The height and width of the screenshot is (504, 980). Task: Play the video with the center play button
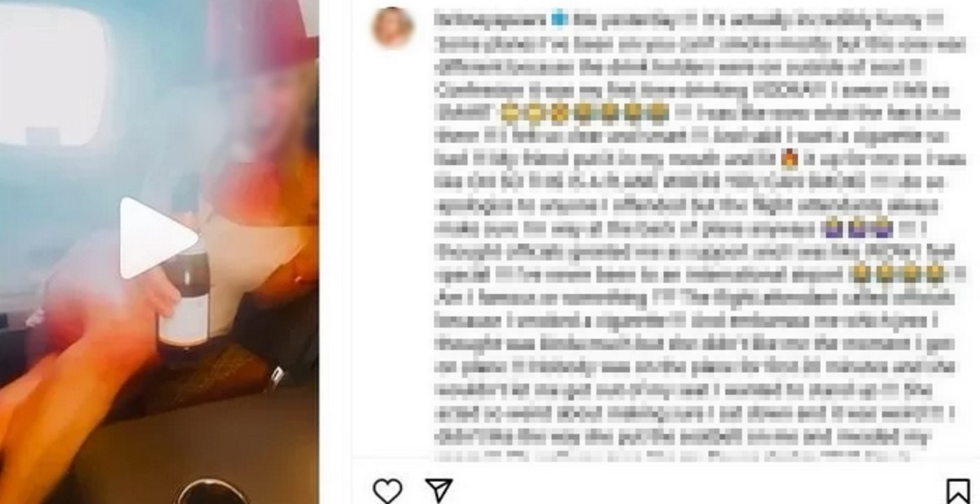coord(157,238)
